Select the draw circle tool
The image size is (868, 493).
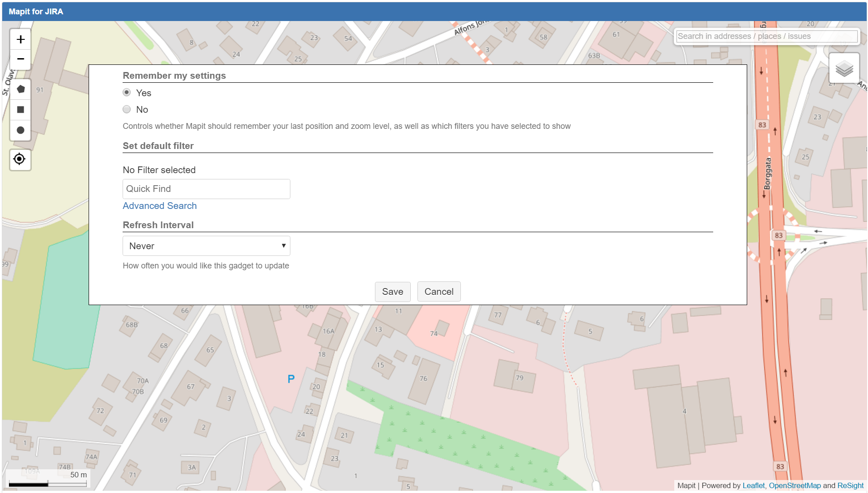click(21, 130)
